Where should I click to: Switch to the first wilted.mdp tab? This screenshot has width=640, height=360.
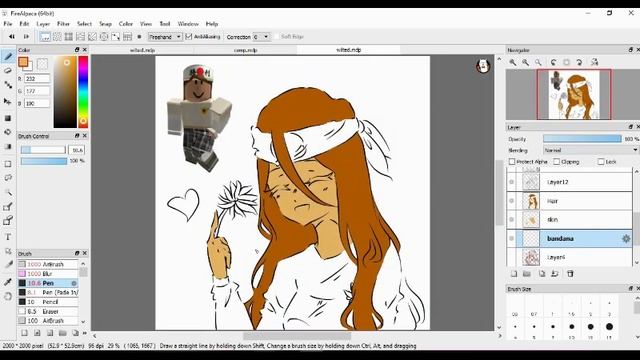[142, 50]
